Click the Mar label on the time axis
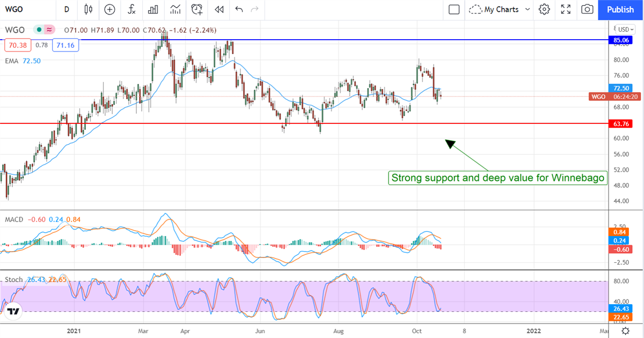 tap(143, 331)
